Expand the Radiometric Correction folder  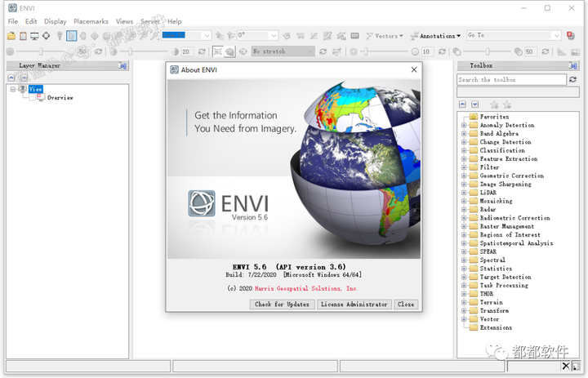(x=464, y=218)
